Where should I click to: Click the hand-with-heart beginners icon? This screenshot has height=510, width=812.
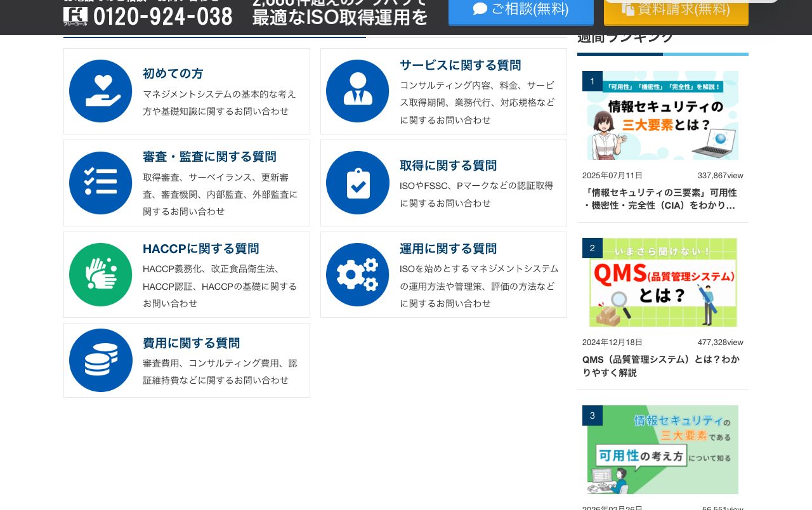coord(100,91)
